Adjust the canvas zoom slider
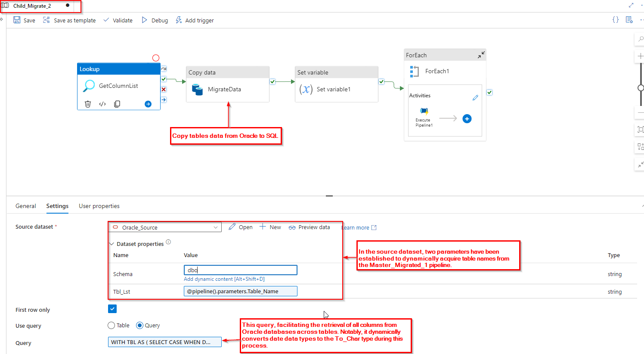Viewport: 644px width, 354px height. 641,88
